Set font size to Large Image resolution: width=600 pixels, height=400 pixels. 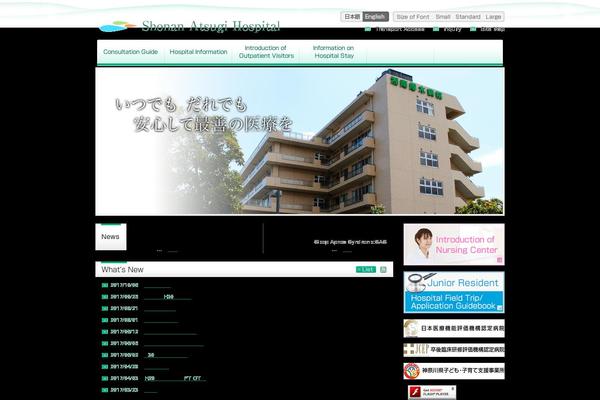pos(493,17)
